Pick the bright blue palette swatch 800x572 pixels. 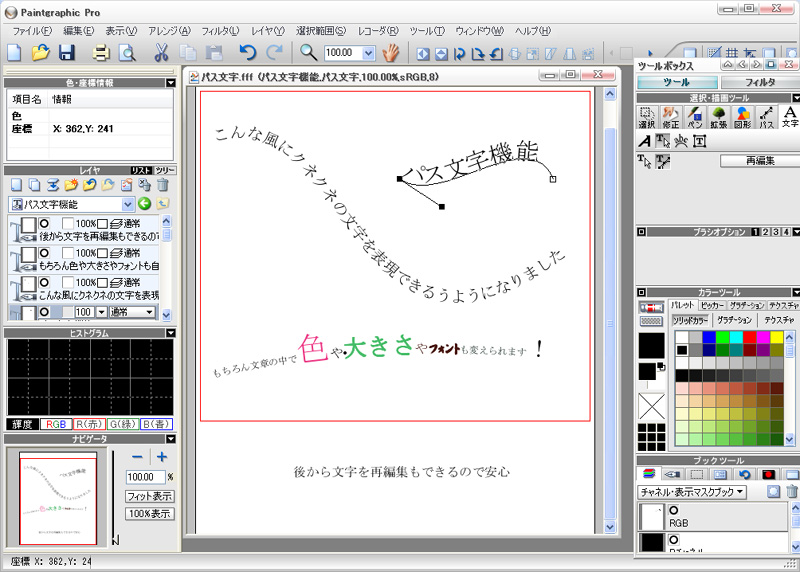pos(709,337)
